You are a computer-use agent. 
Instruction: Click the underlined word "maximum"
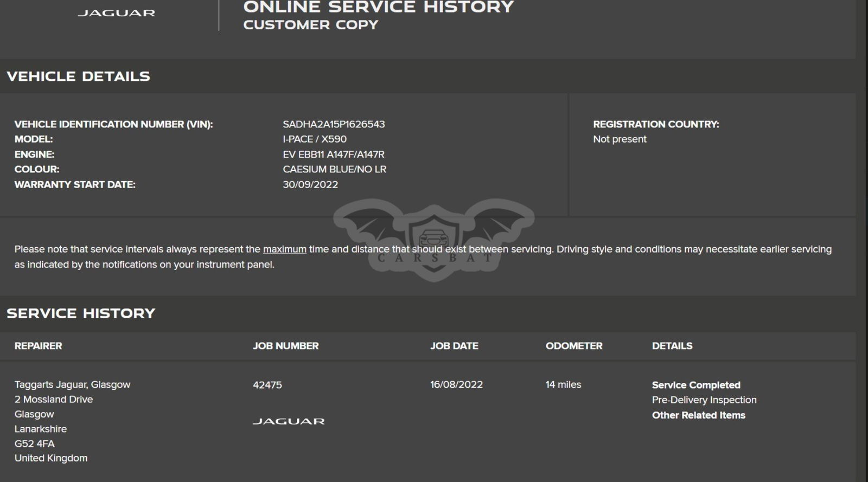(284, 249)
